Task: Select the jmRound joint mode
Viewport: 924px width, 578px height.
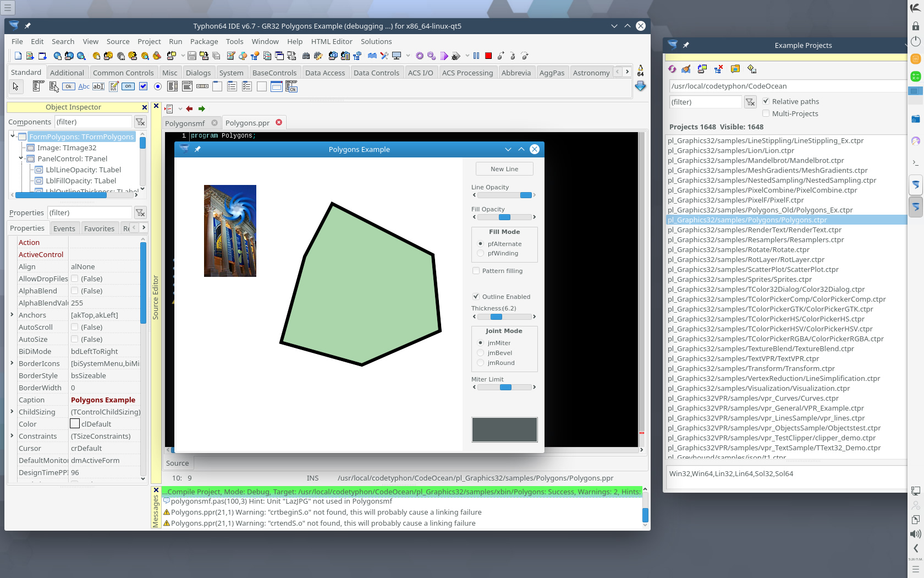Action: click(481, 363)
